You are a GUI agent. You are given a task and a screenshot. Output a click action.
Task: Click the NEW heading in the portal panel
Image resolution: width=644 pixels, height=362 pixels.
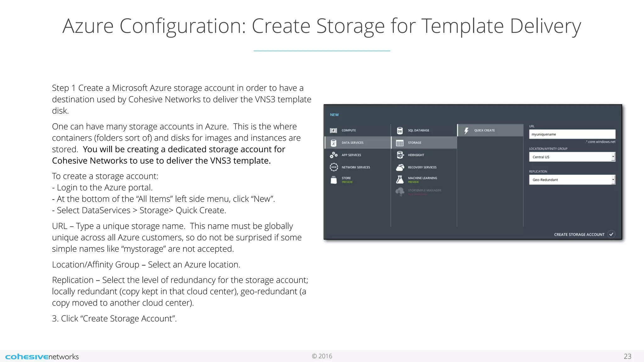pyautogui.click(x=334, y=115)
